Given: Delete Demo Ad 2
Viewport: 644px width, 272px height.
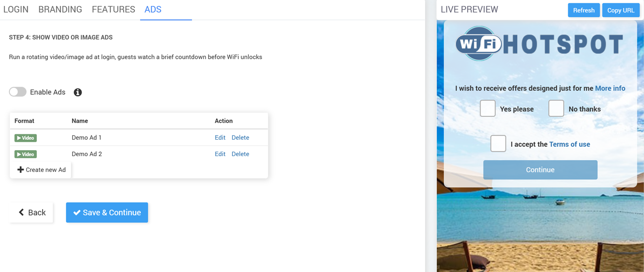Looking at the screenshot, I should tap(240, 154).
